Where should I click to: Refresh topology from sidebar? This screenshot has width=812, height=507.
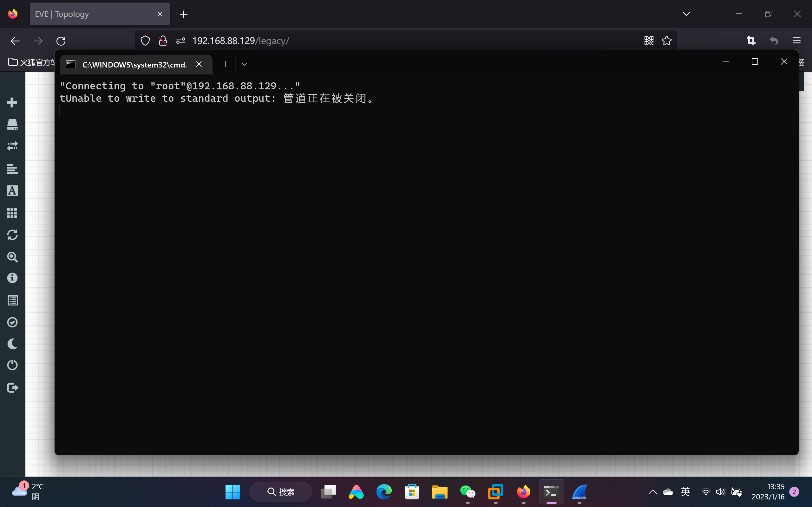pos(12,235)
